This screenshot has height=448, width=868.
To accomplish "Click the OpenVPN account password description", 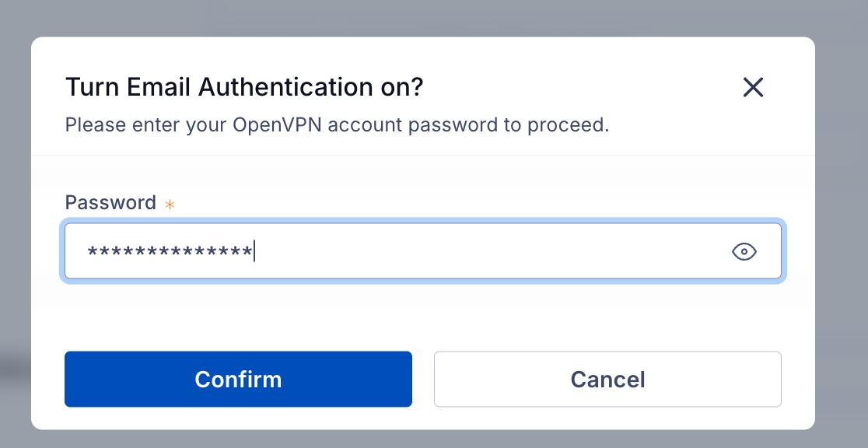I will point(337,125).
